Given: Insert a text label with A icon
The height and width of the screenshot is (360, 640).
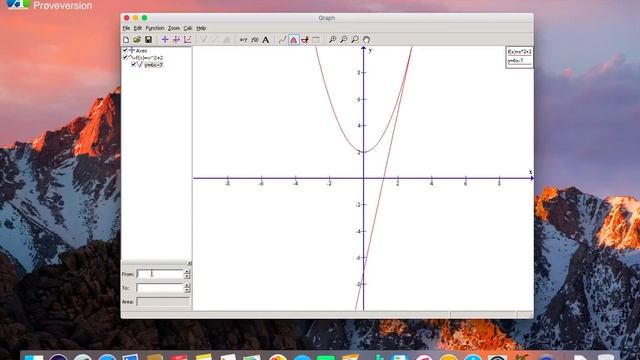Looking at the screenshot, I should [x=266, y=40].
